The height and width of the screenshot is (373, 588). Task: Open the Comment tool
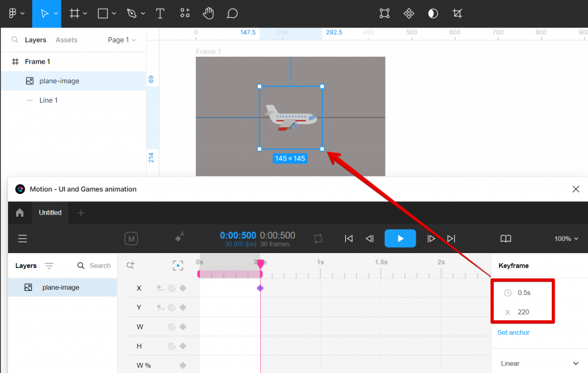coord(232,13)
